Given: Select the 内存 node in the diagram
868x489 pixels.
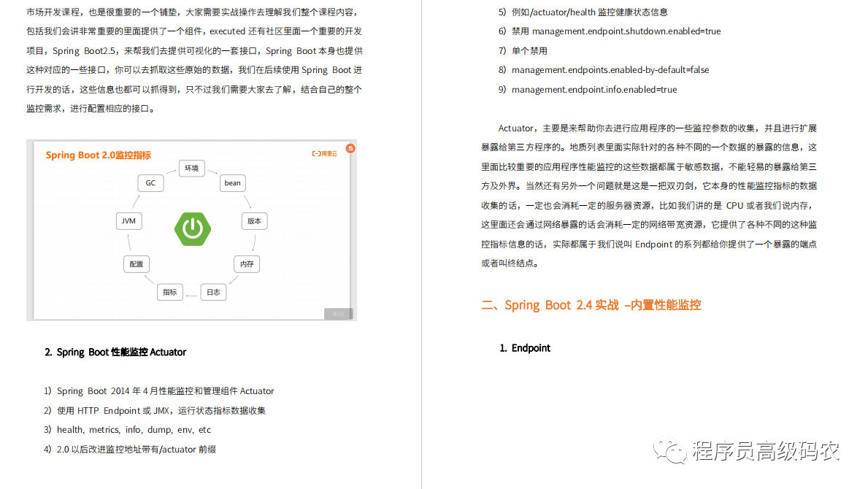Looking at the screenshot, I should pos(247,264).
